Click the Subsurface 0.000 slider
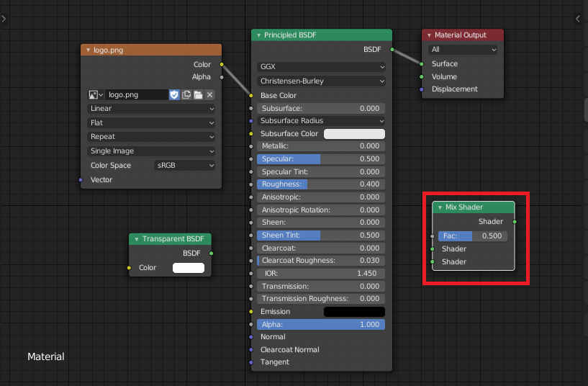This screenshot has width=588, height=386. 321,109
